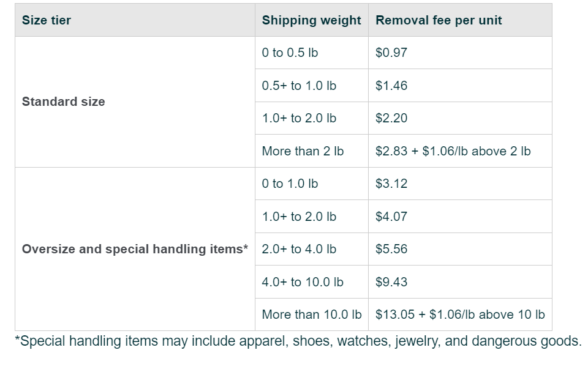Select the Standard size row label

63,102
